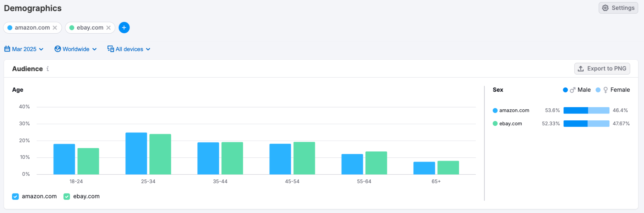Image resolution: width=644 pixels, height=213 pixels.
Task: Click the 53.6% male value
Action: click(x=552, y=110)
